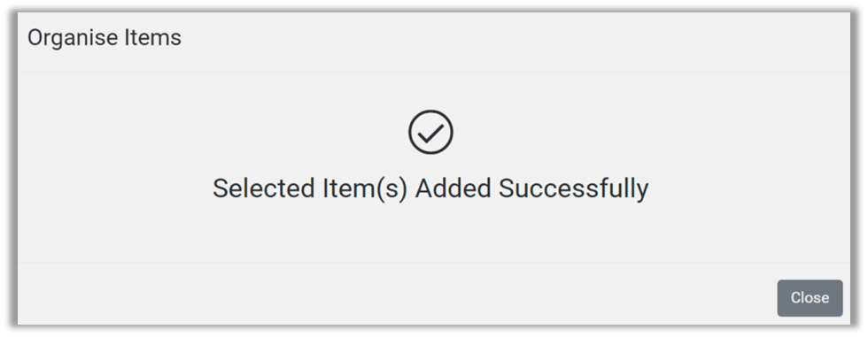Click the circled checkmark success icon
The height and width of the screenshot is (337, 868).
[x=430, y=132]
